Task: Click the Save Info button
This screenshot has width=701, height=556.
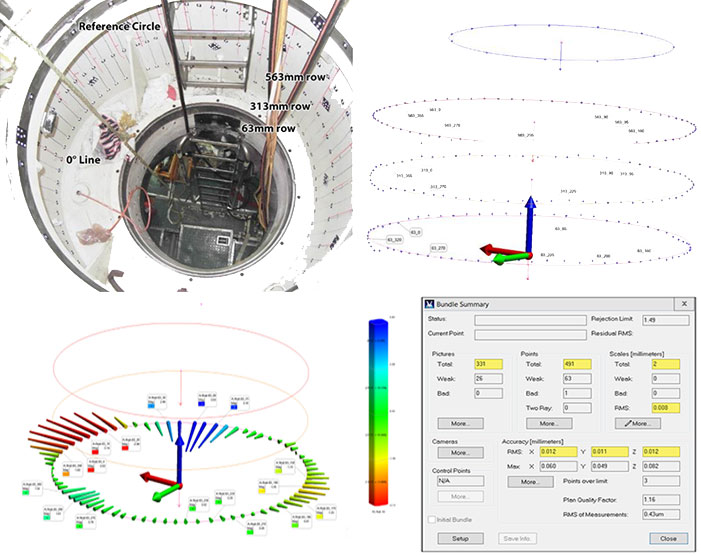Action: (518, 538)
